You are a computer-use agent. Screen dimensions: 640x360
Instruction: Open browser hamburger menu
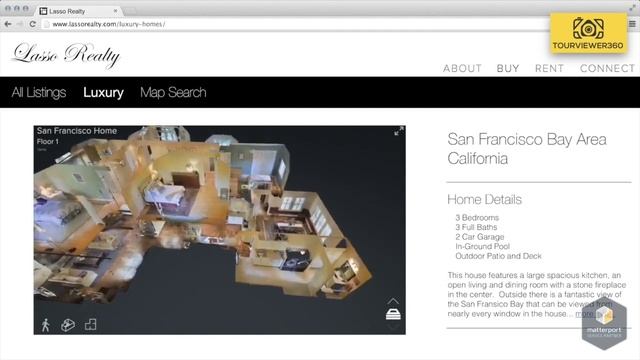632,24
